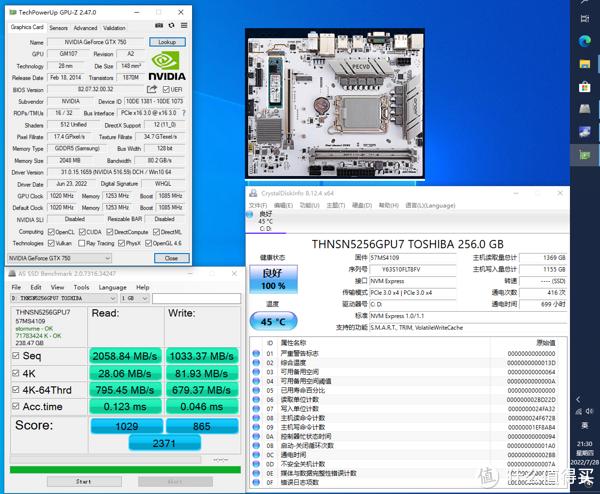Toggle the PhysX checkbox
Viewport: 600px width, 494px height.
121,243
